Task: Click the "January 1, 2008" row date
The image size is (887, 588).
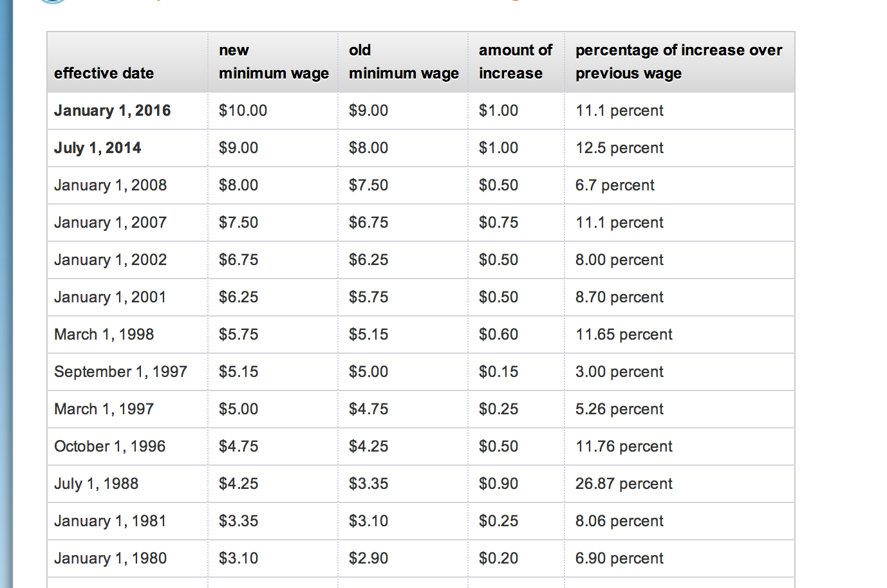Action: (x=111, y=185)
